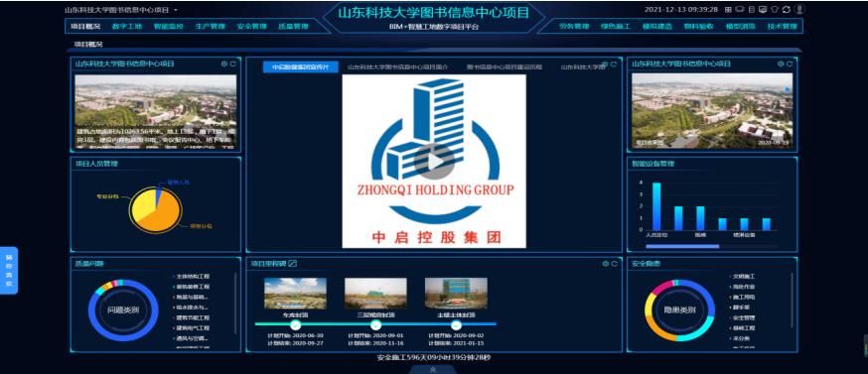Select the 技术管理 navigation item

click(782, 26)
